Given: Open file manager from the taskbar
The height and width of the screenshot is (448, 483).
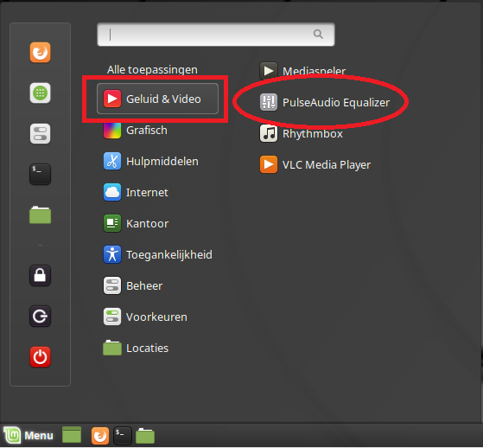Looking at the screenshot, I should point(145,436).
